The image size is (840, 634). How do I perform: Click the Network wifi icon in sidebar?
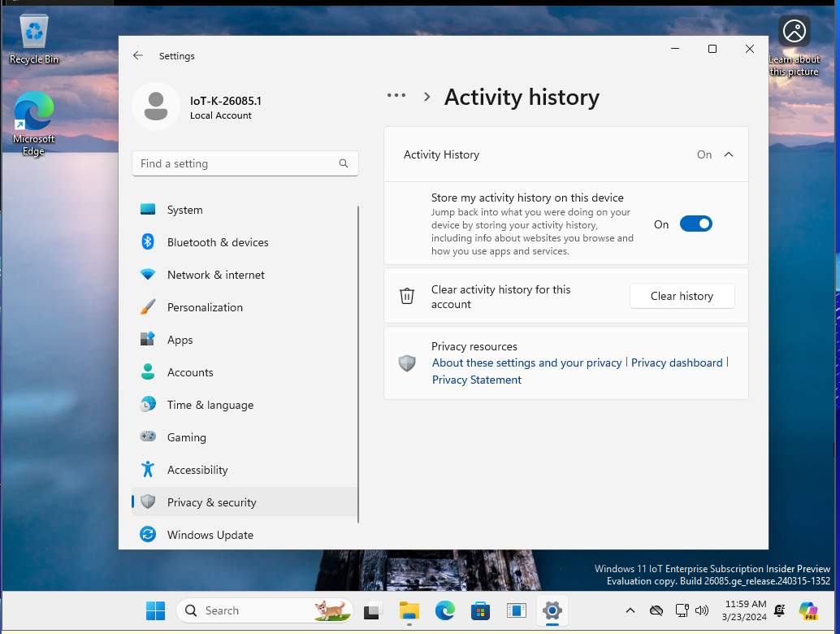tap(148, 275)
